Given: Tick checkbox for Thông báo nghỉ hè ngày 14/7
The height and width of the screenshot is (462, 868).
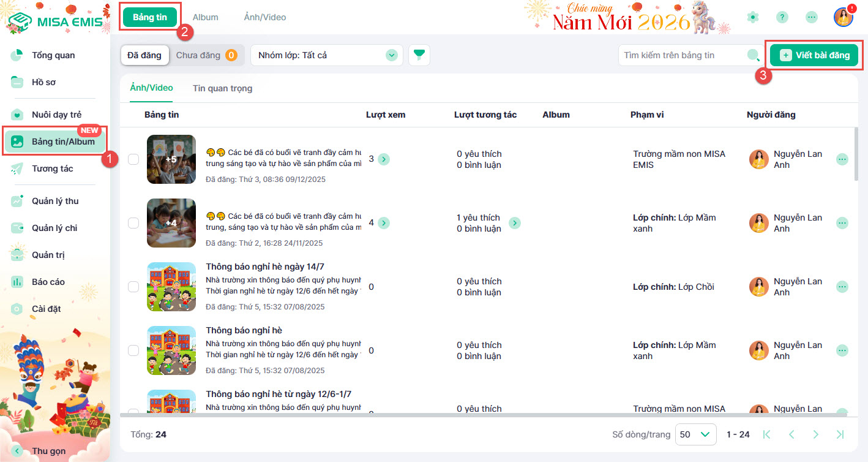Looking at the screenshot, I should (133, 287).
